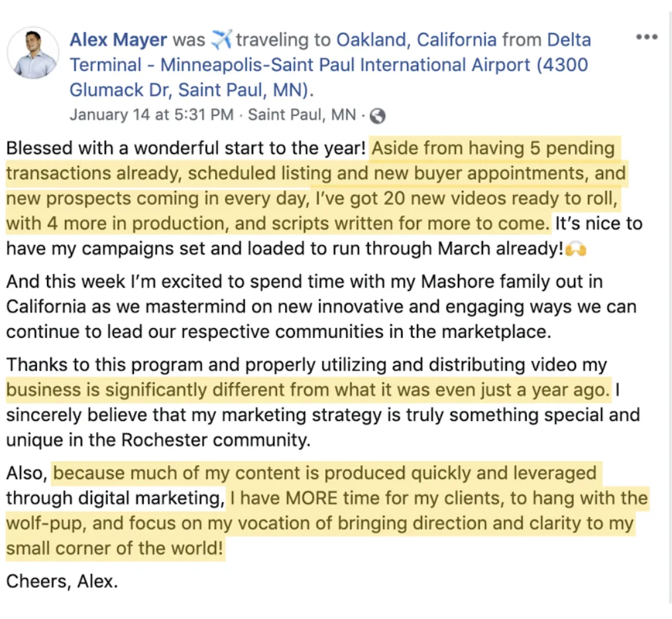Open the Oakland, California destination link

pos(416,40)
